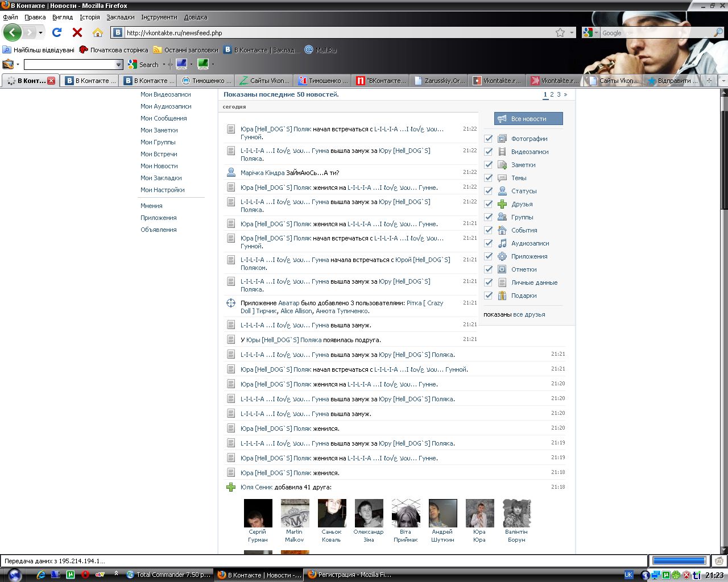The image size is (728, 582).
Task: Open the list-all-tabs dropdown arrow
Action: point(723,81)
